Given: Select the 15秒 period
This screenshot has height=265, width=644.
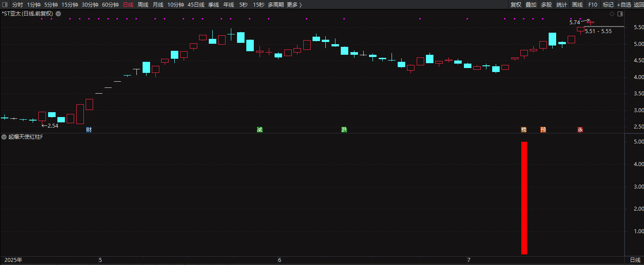Looking at the screenshot, I should coord(259,4).
